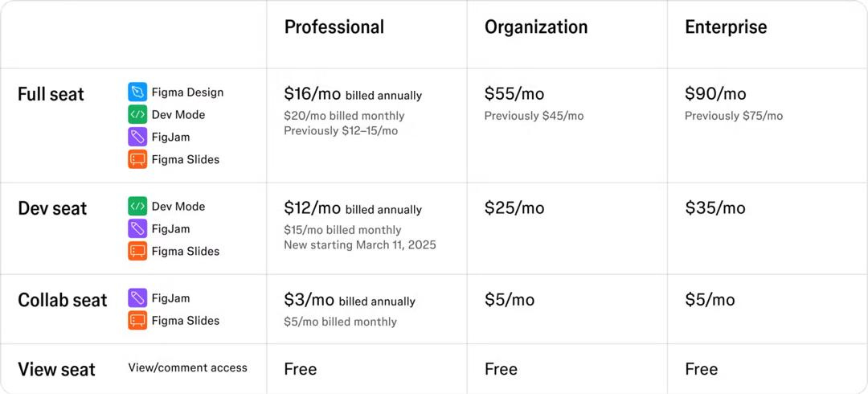Click the Dev seat row label
This screenshot has width=868, height=394.
52,208
